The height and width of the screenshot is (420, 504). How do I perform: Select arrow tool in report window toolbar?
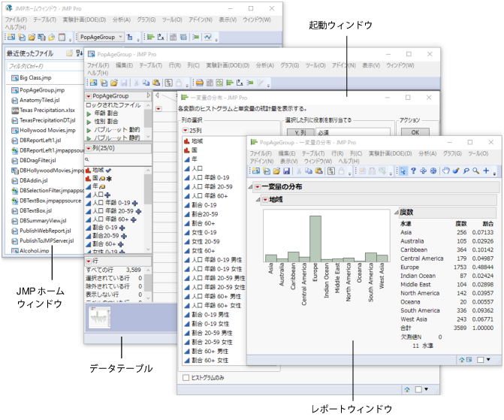403,171
